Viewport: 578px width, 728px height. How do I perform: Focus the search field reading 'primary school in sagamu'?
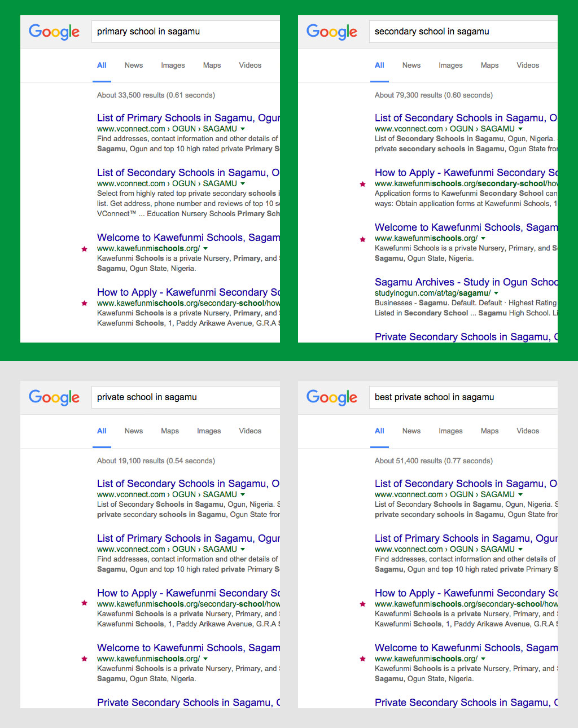186,32
